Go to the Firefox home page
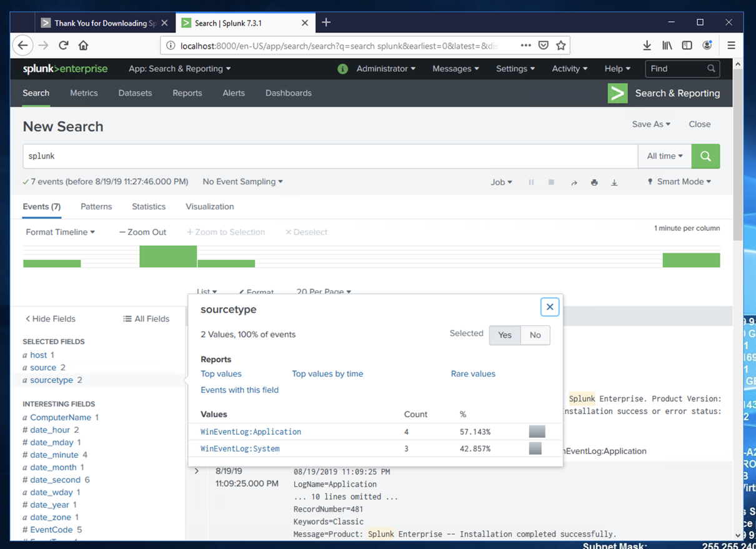This screenshot has height=549, width=756. (x=83, y=45)
